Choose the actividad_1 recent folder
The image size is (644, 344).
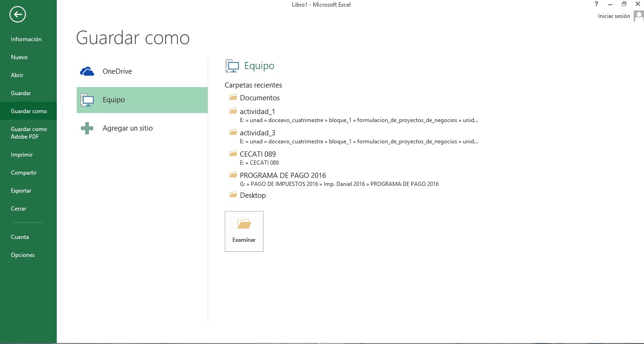[257, 112]
